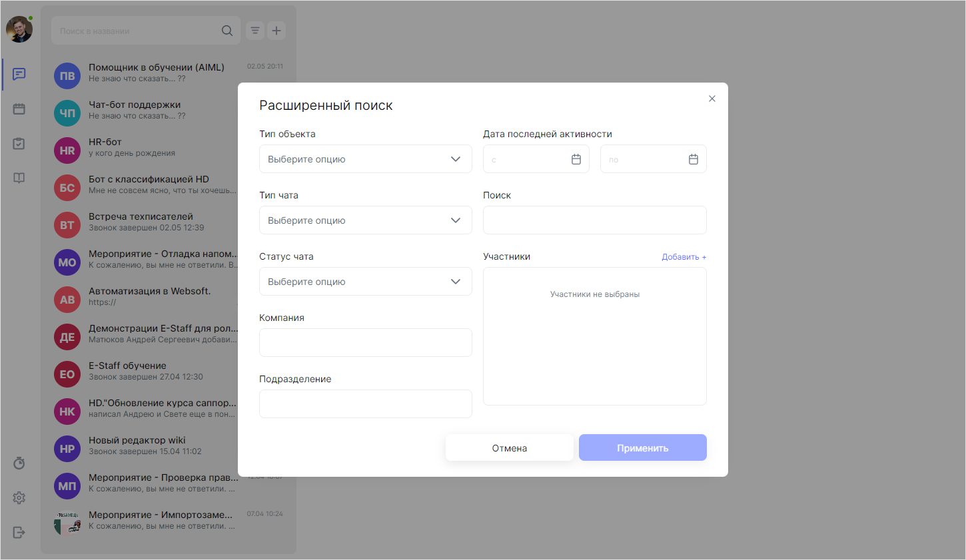This screenshot has height=560, width=966.
Task: Click the stopwatch timer icon in sidebar
Action: click(19, 463)
